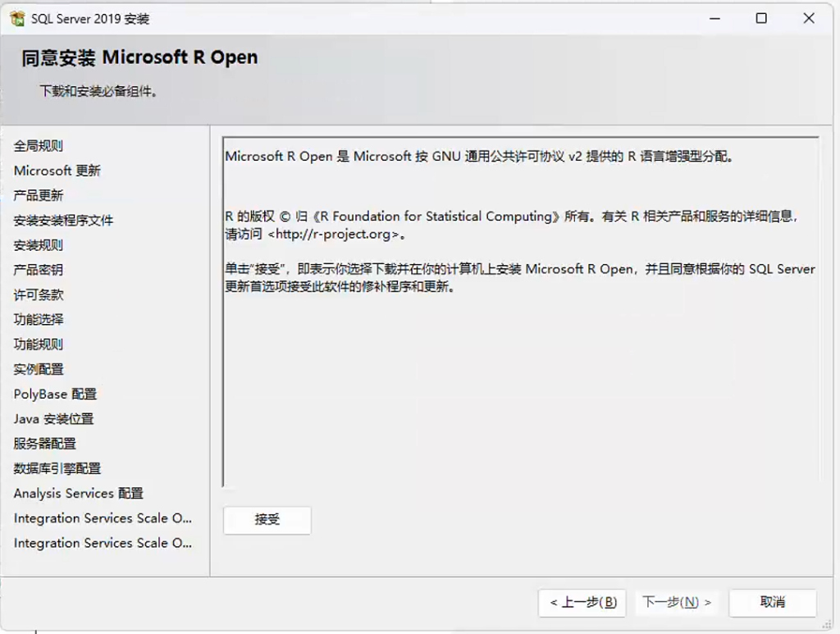The height and width of the screenshot is (634, 840).
Task: Minimize the SQL Server 2019 setup window
Action: pyautogui.click(x=714, y=19)
